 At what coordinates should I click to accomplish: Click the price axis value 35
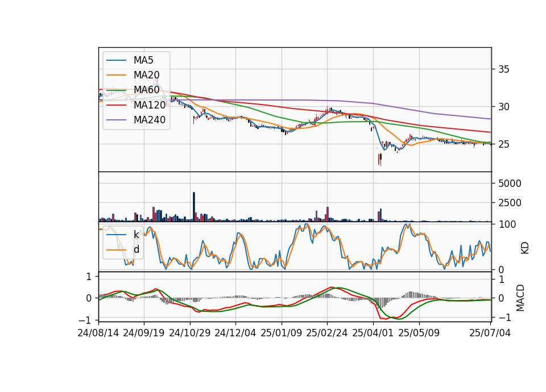(x=503, y=69)
